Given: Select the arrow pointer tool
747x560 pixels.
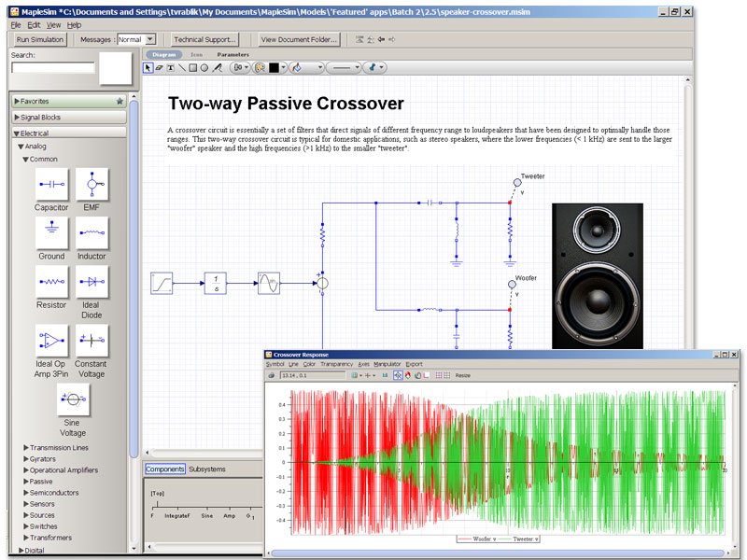Looking at the screenshot, I should [148, 68].
